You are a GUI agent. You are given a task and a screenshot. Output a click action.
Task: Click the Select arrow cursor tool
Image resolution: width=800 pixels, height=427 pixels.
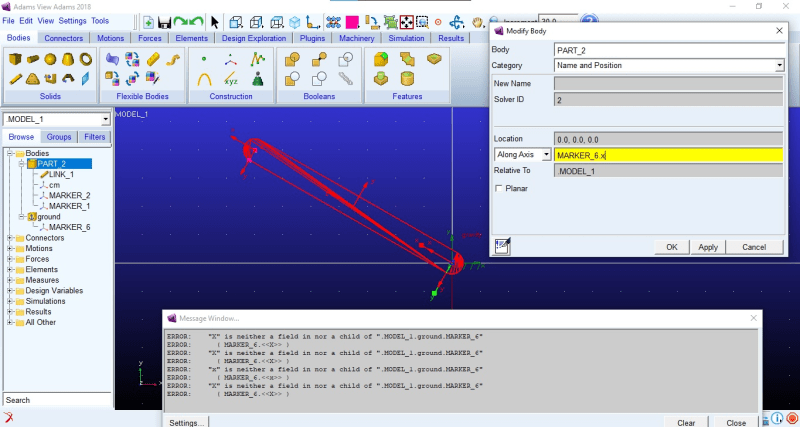tap(214, 22)
